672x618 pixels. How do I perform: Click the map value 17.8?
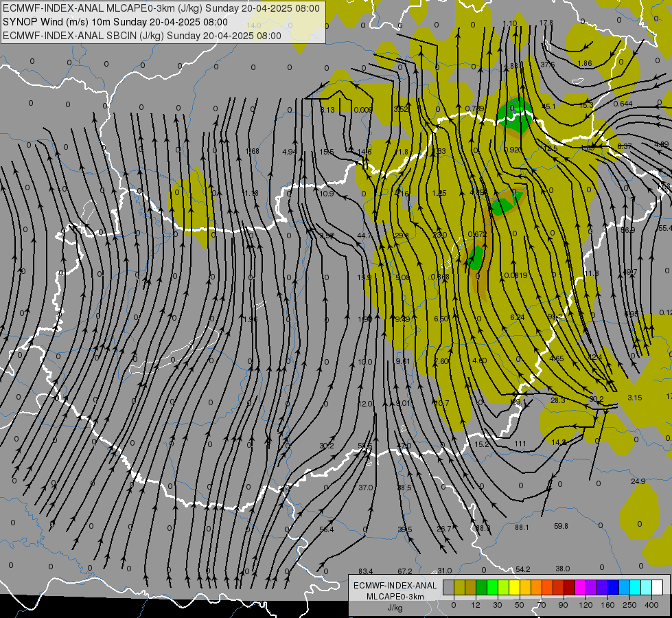click(x=546, y=23)
